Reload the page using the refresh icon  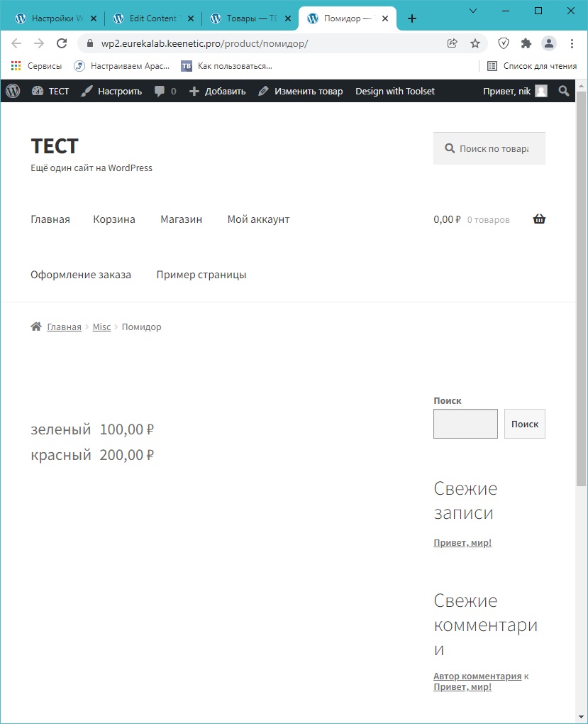(62, 43)
